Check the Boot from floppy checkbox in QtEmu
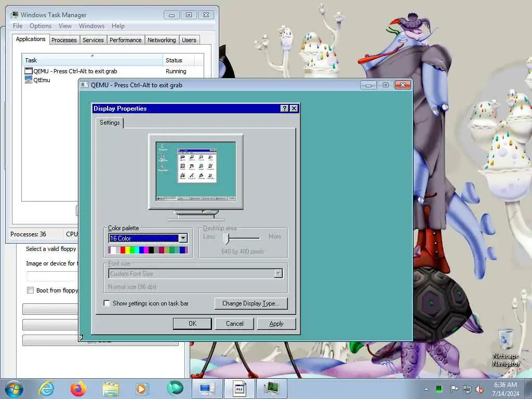Viewport: 532px width, 399px height. coord(31,290)
